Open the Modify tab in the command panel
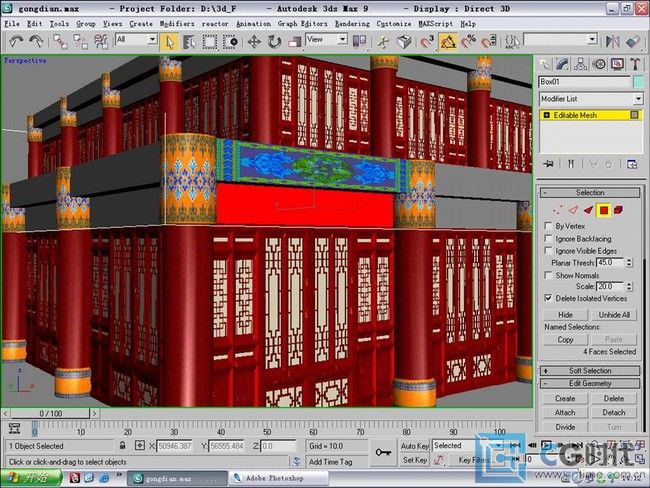Image resolution: width=650 pixels, height=488 pixels. 562,64
